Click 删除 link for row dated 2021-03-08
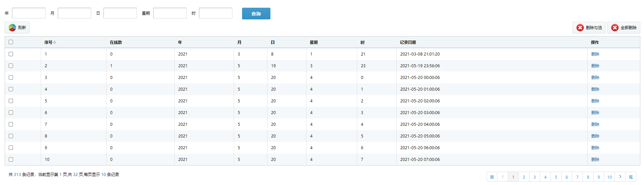The height and width of the screenshot is (185, 644). pyautogui.click(x=595, y=54)
